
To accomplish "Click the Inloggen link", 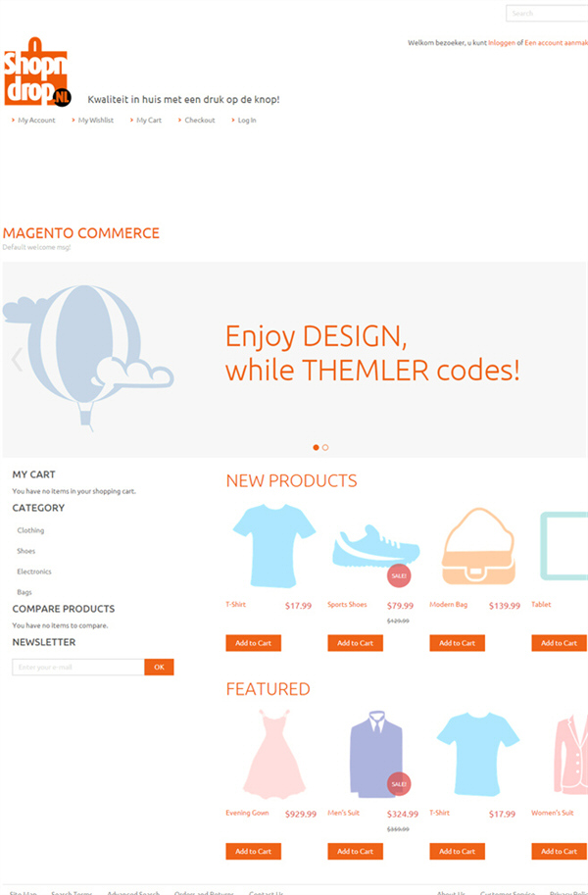I will [501, 43].
